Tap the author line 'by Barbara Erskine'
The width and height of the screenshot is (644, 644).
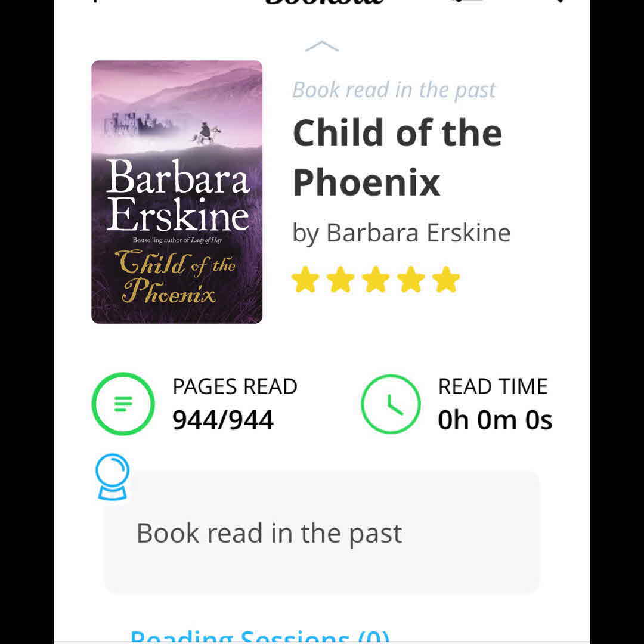(x=401, y=233)
